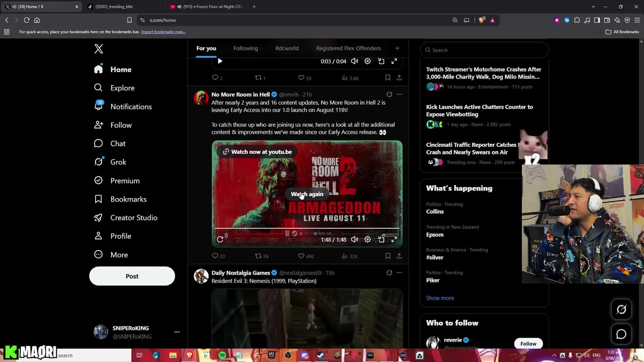Click the Post button
The width and height of the screenshot is (644, 362).
point(132,277)
